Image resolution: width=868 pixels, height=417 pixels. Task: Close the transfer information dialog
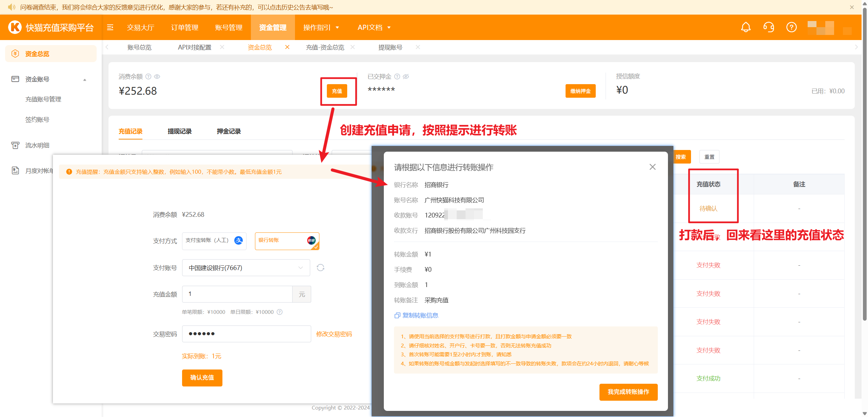pyautogui.click(x=652, y=167)
